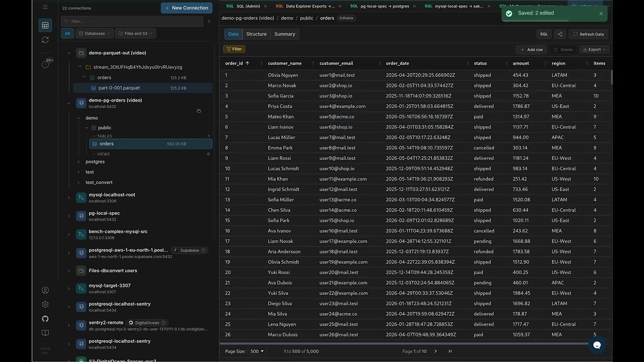Open the hamburger menu icon

(45, 7)
